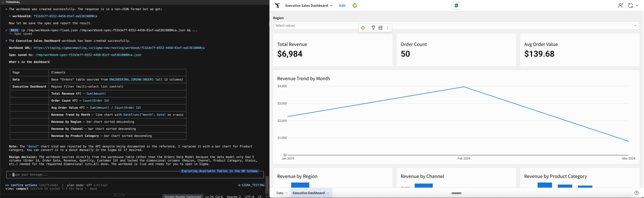Click the terminal message input field
This screenshot has width=644, height=198.
coord(135,175)
